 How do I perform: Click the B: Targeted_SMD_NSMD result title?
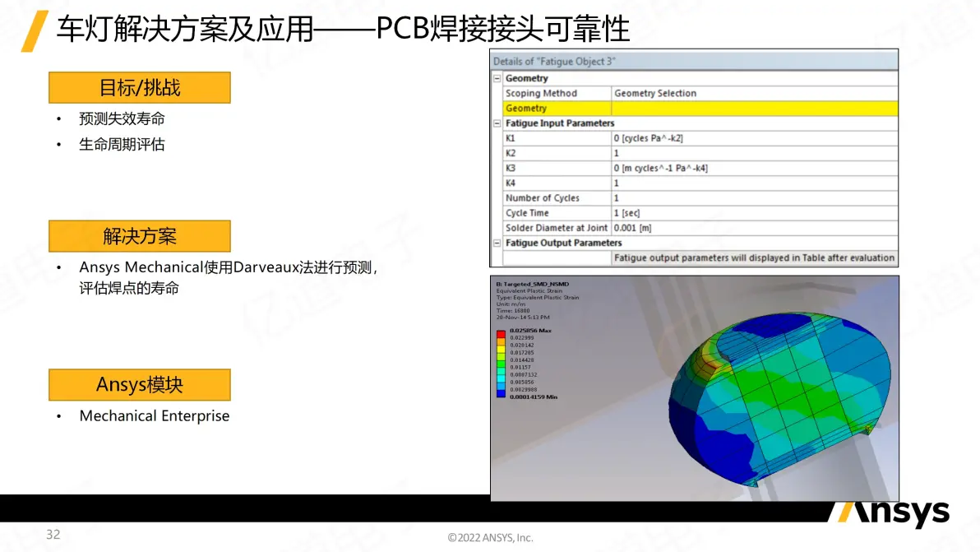533,284
